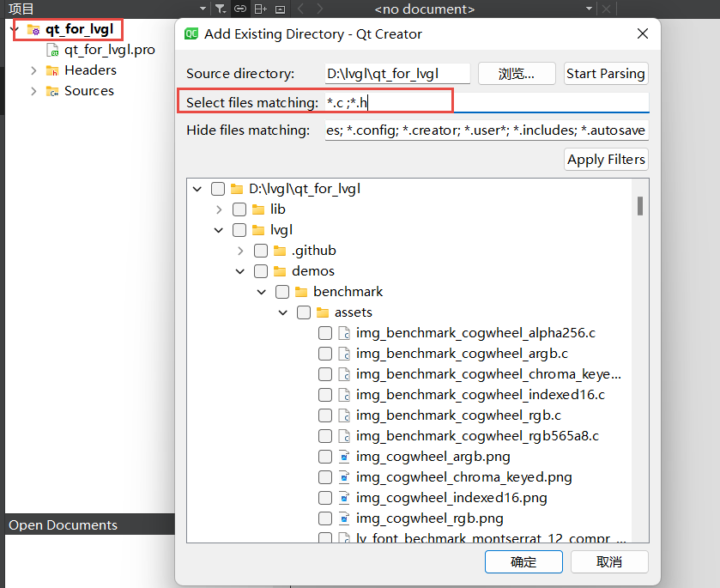Click the 浏览 browse button
The height and width of the screenshot is (588, 720).
click(x=517, y=73)
